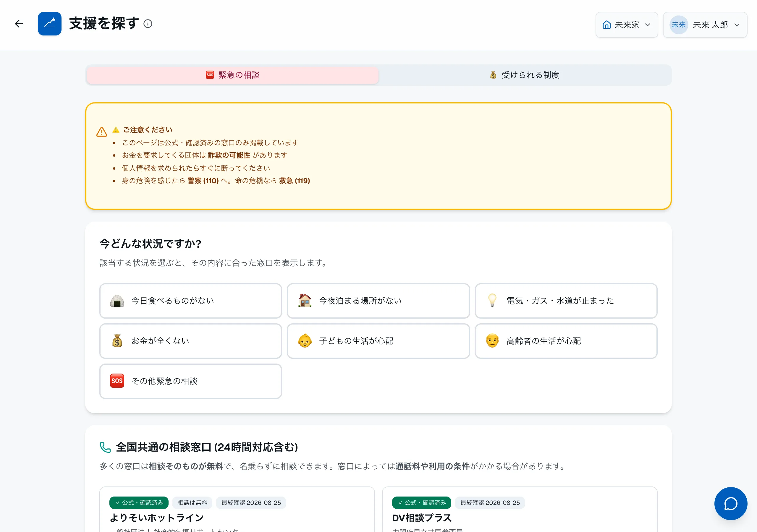Select 今日食べるものがない situation

click(190, 301)
